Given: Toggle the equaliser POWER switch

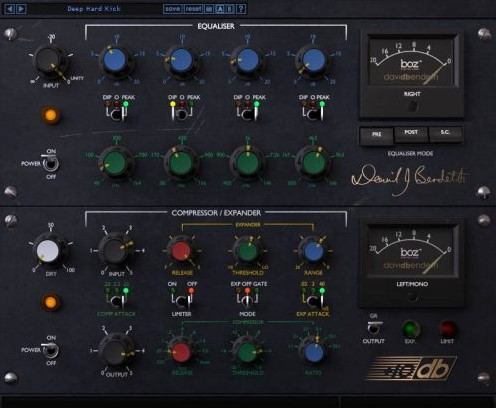Looking at the screenshot, I should [x=51, y=163].
